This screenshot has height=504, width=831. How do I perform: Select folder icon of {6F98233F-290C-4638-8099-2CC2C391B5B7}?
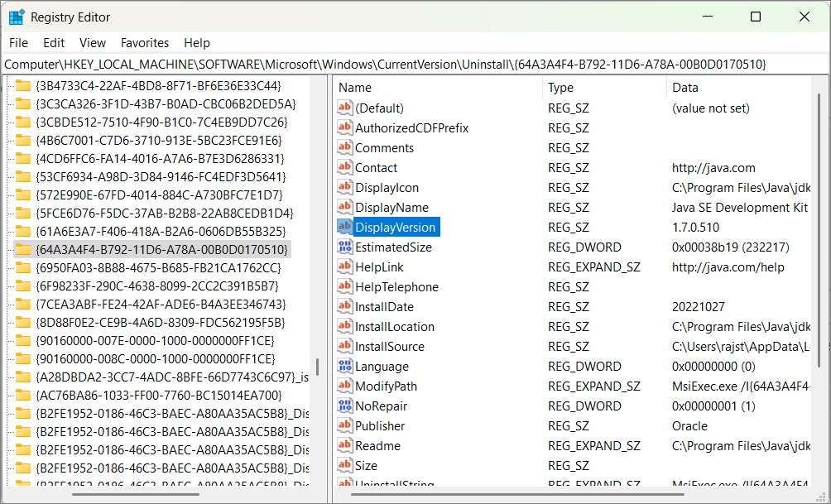(x=23, y=286)
